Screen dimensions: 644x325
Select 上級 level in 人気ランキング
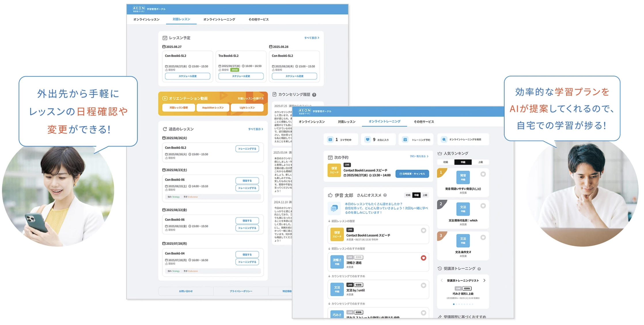[480, 162]
